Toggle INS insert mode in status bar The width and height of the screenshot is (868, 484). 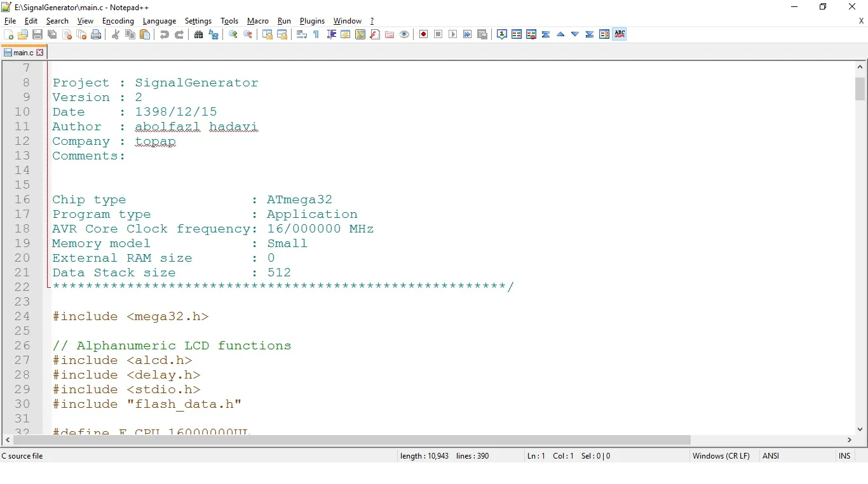(x=844, y=456)
